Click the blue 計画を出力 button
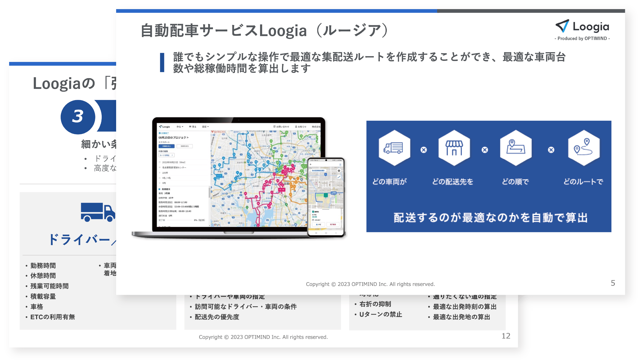The image size is (642, 364). (x=166, y=146)
